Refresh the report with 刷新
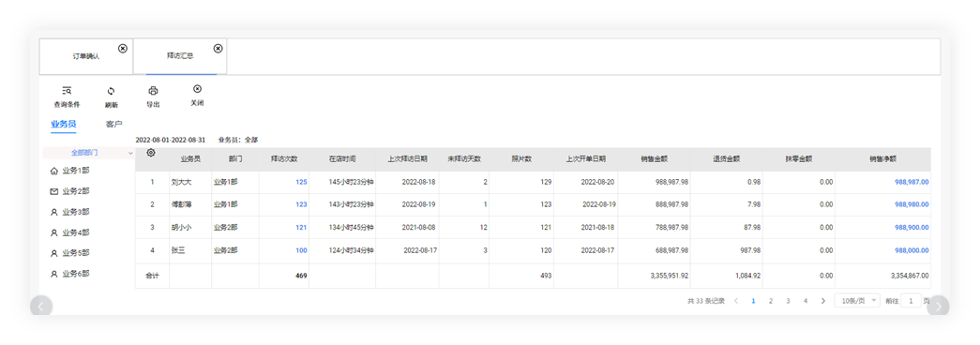980x345 pixels. tap(112, 97)
